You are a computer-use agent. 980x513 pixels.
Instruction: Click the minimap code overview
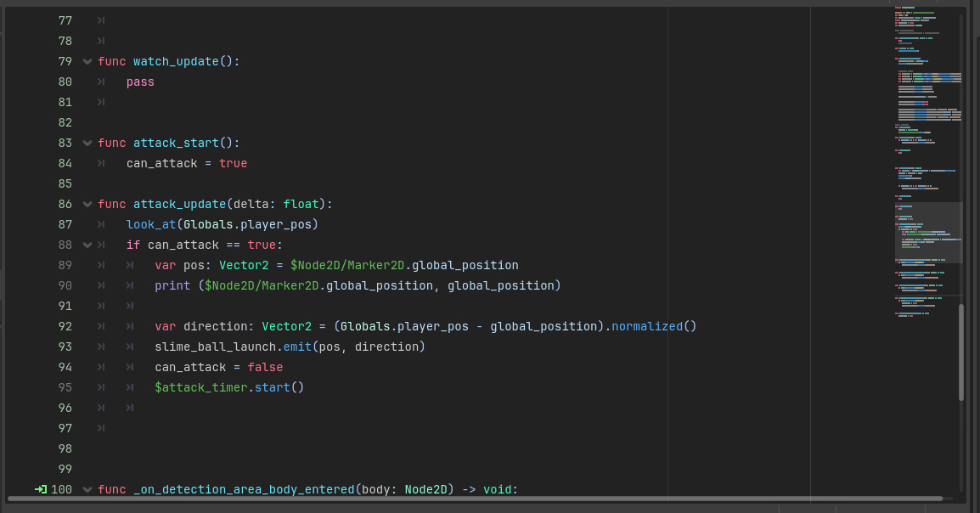coord(927,162)
